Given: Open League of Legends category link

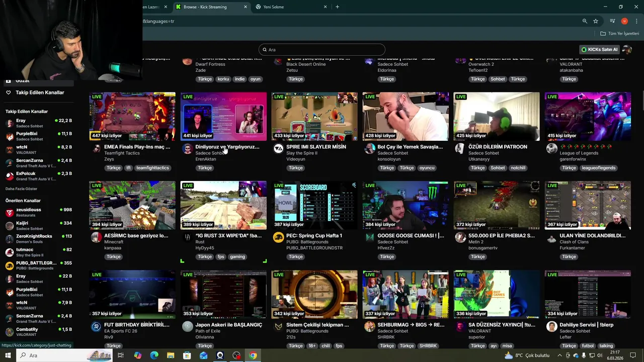Looking at the screenshot, I should click(x=579, y=153).
